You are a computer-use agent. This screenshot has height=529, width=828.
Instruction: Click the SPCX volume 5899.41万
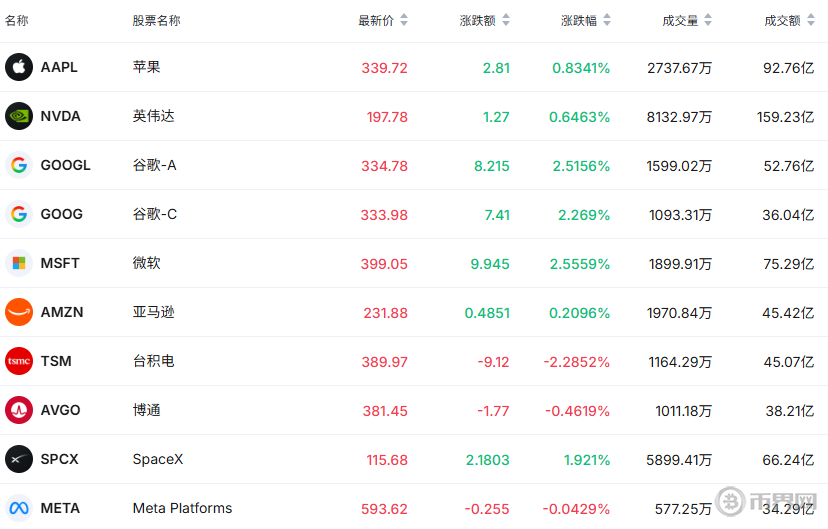click(679, 460)
